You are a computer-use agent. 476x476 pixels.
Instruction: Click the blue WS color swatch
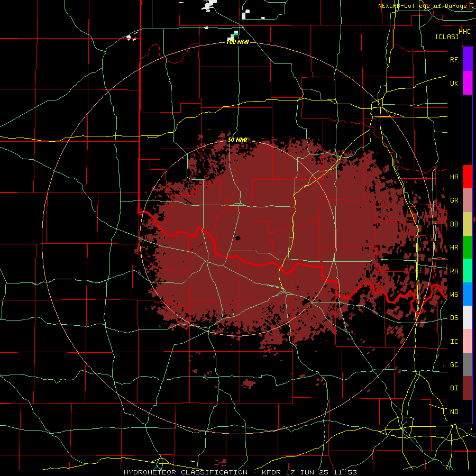coord(467,294)
